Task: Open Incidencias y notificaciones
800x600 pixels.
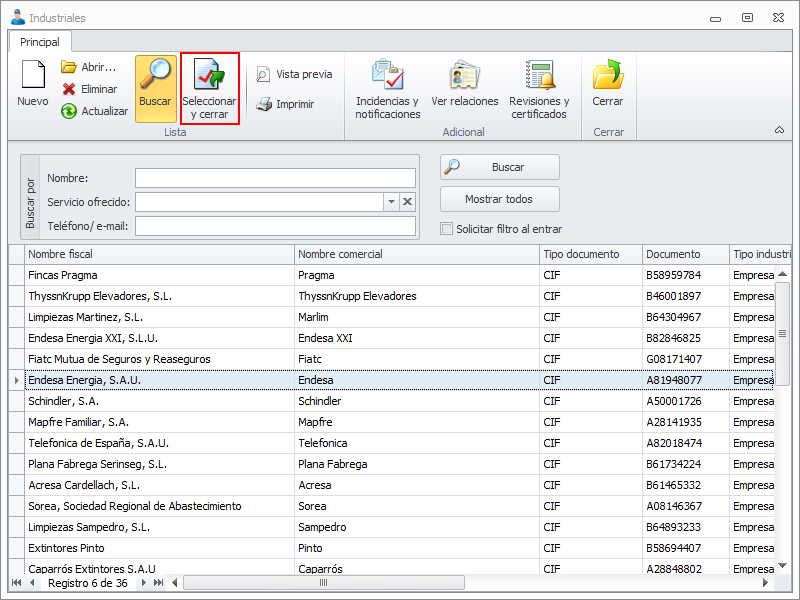Action: (387, 76)
